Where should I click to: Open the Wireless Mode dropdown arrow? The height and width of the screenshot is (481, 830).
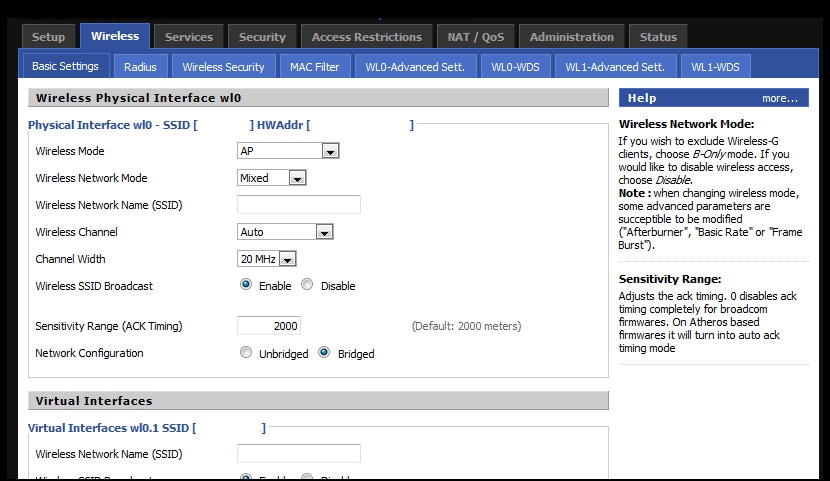pos(330,151)
